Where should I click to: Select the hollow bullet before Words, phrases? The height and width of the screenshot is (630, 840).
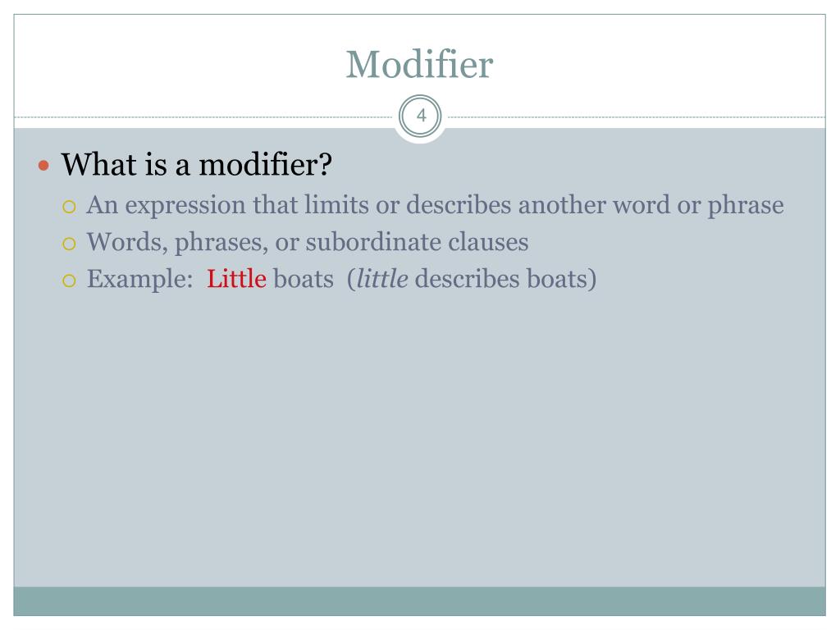coord(69,244)
